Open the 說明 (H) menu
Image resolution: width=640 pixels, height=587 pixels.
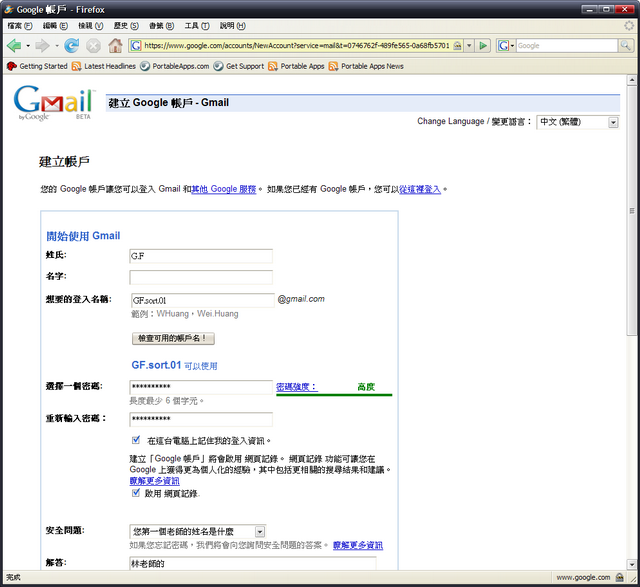tap(233, 26)
